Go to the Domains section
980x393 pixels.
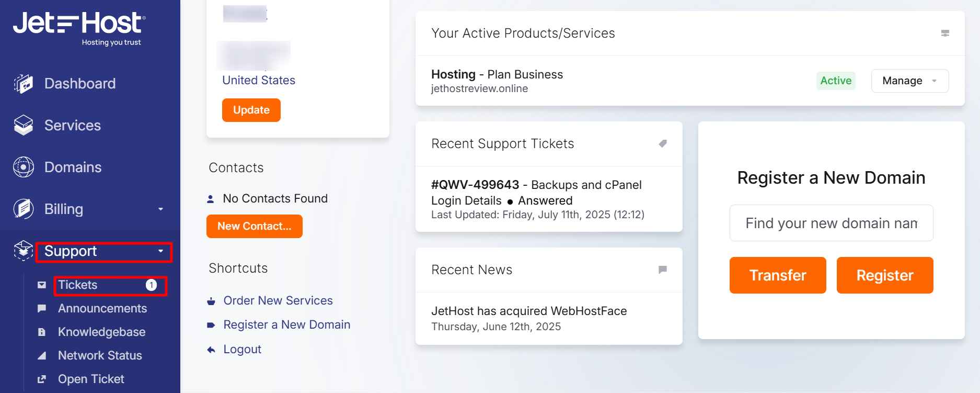pyautogui.click(x=73, y=167)
